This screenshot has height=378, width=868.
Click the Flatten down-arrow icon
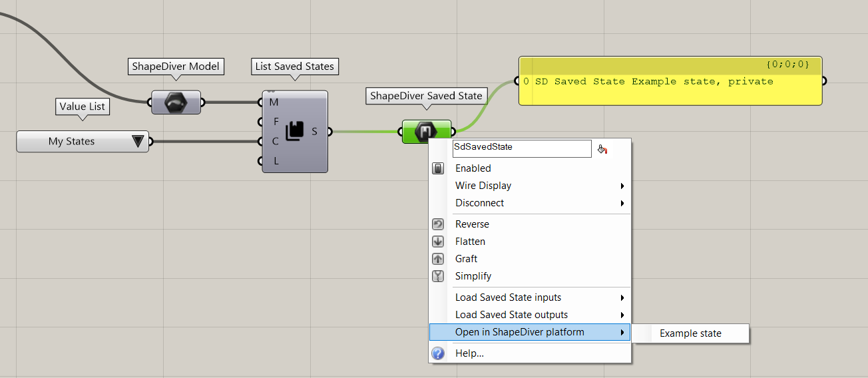point(438,242)
